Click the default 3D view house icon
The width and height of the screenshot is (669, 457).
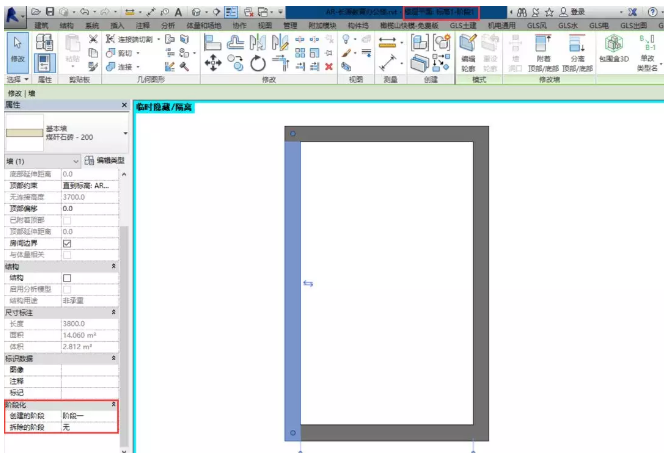pos(196,12)
